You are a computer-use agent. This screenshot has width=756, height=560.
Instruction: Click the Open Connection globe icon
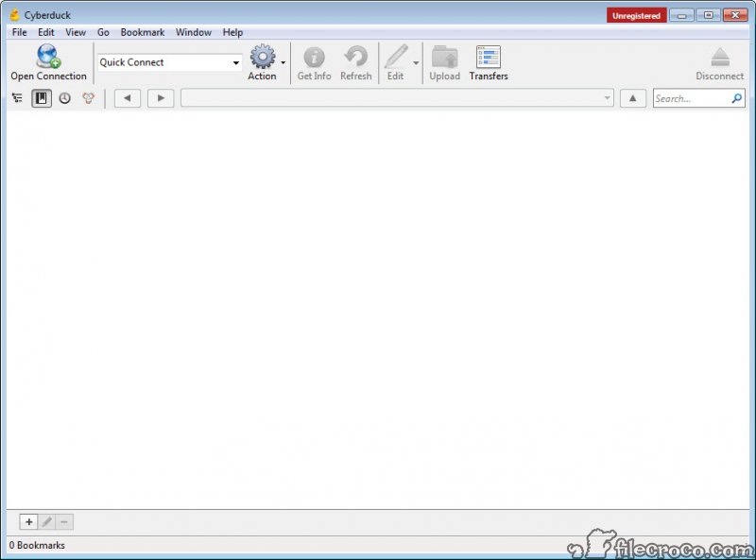click(48, 56)
